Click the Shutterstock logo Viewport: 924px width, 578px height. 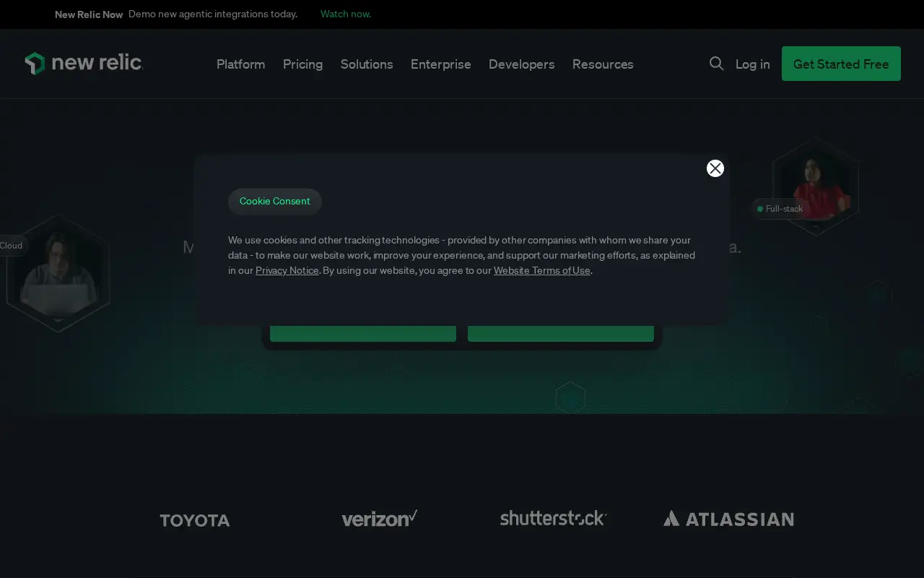(554, 518)
